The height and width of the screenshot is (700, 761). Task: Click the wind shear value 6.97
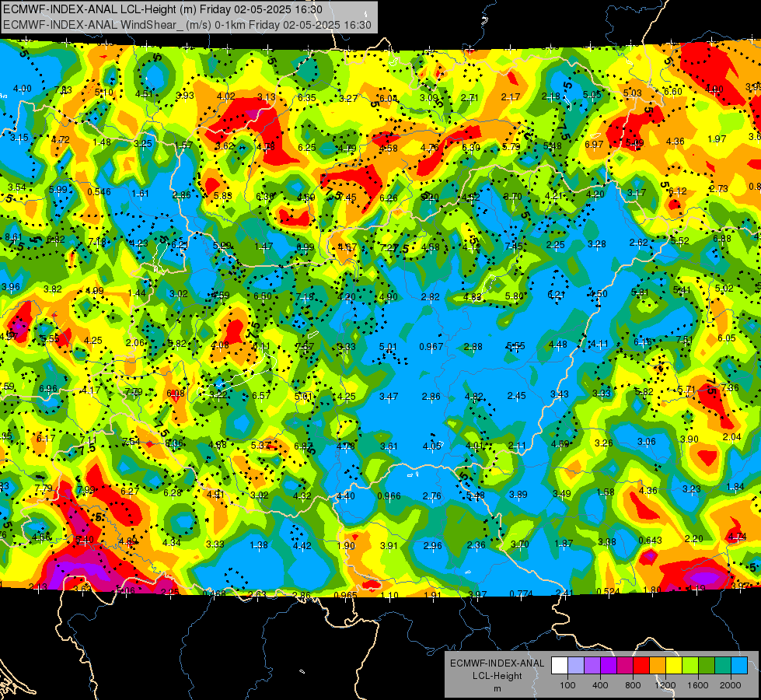[x=594, y=144]
